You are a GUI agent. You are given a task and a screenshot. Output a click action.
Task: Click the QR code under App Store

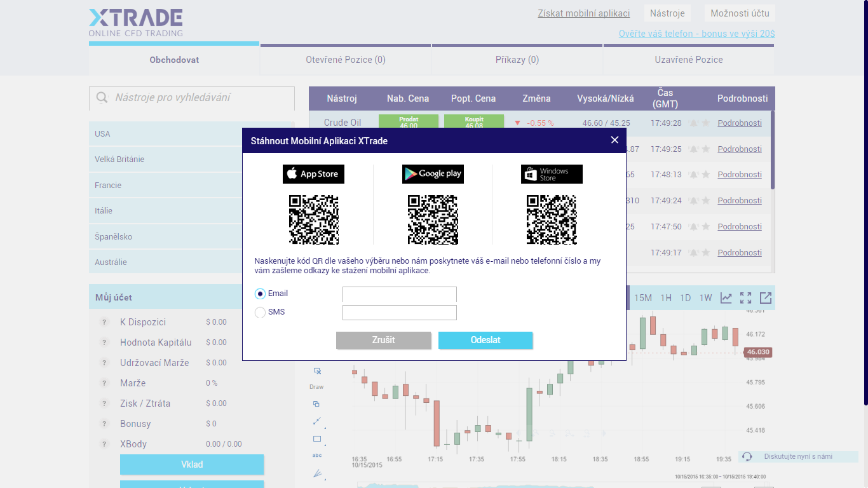(314, 220)
